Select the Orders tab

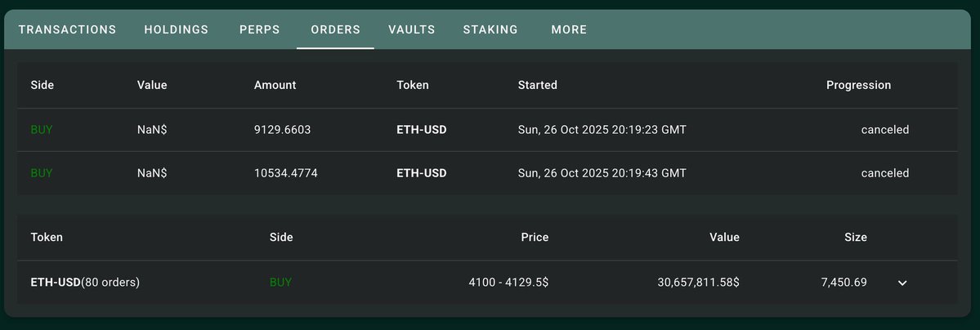pos(335,29)
